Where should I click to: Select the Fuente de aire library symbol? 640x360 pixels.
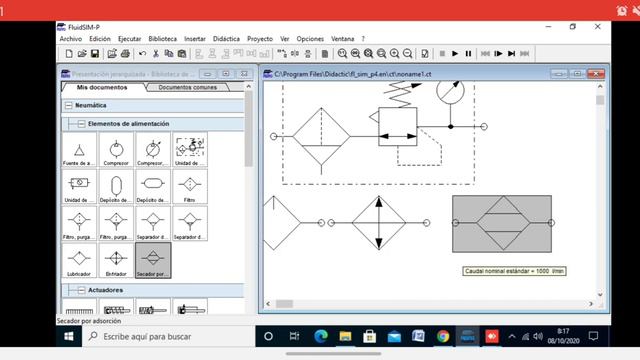(79, 149)
